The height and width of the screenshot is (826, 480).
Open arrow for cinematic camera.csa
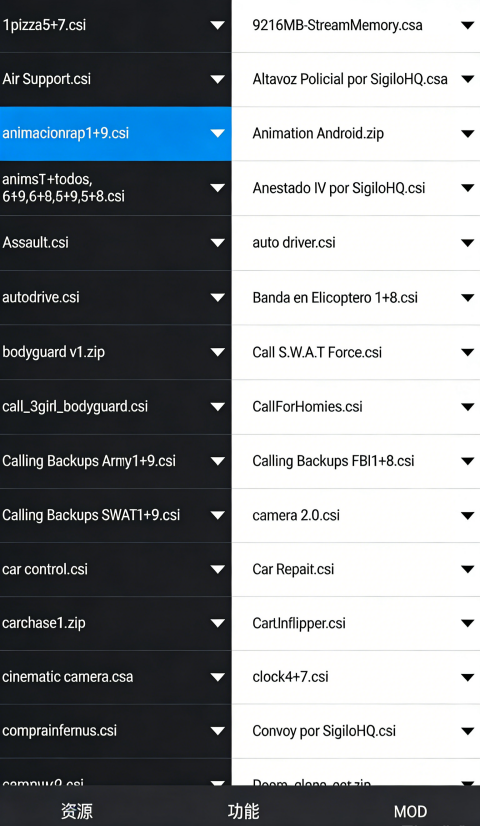tap(217, 677)
